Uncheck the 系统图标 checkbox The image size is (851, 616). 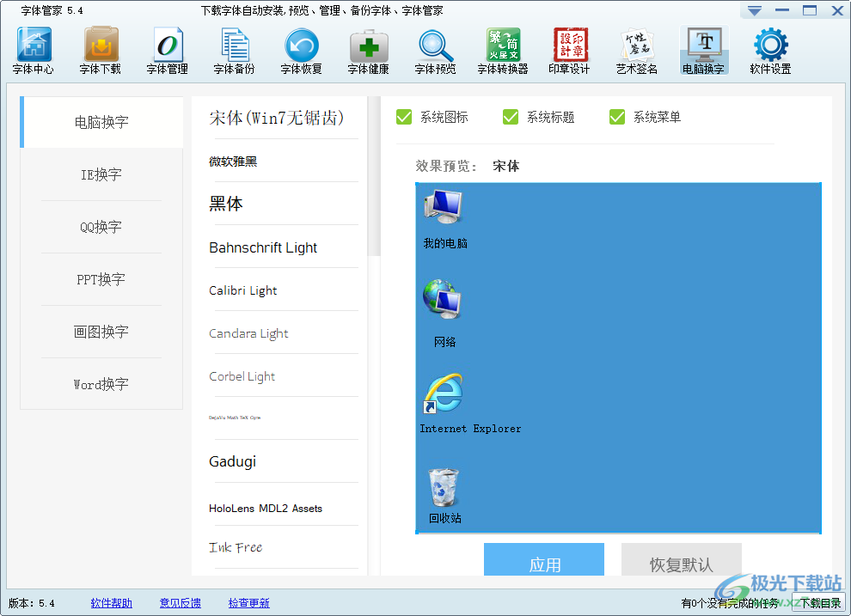coord(405,117)
